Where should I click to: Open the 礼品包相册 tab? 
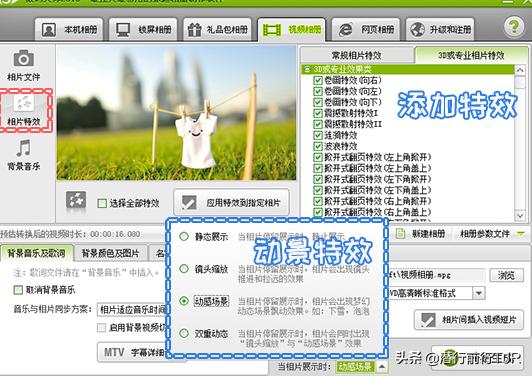pos(217,30)
